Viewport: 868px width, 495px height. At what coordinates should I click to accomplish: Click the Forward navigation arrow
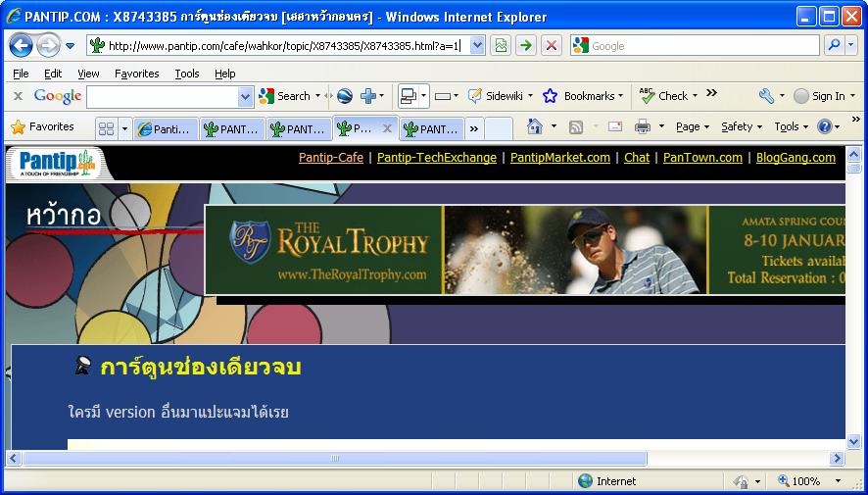tap(48, 45)
